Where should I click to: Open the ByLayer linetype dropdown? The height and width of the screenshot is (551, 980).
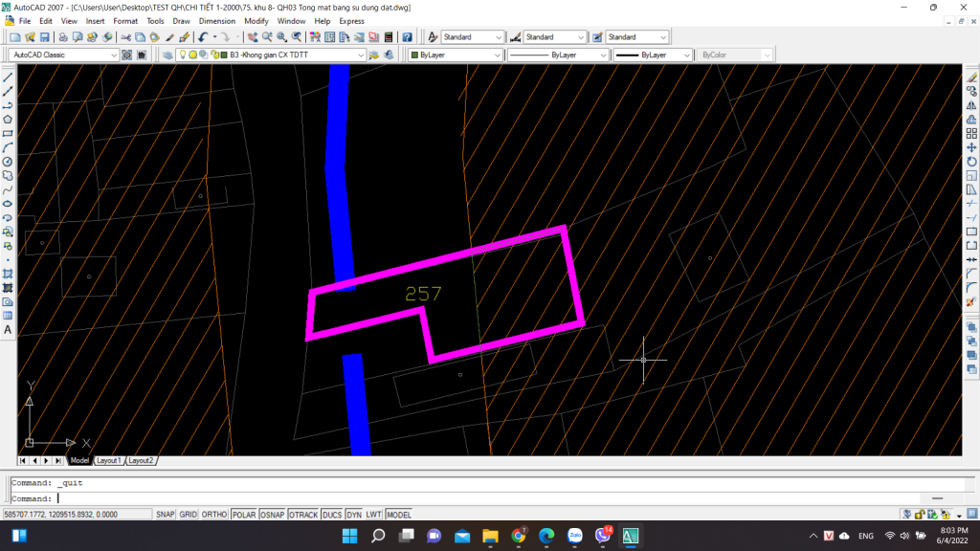[x=557, y=55]
